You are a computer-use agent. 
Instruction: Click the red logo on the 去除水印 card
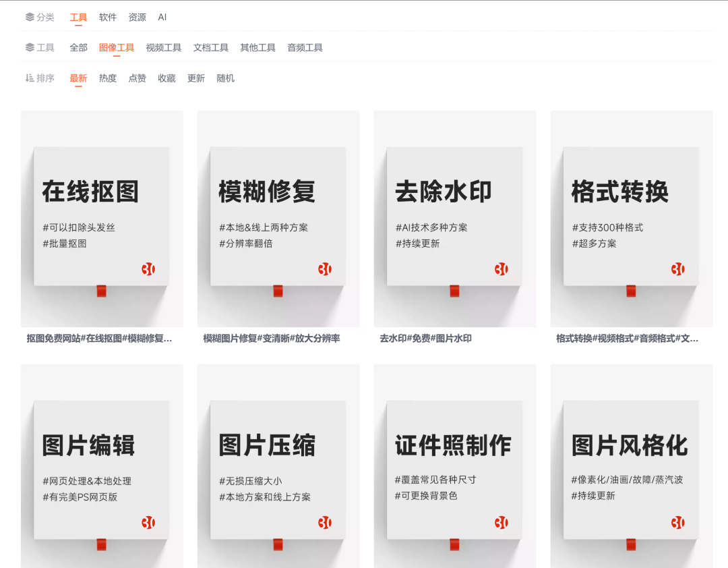click(x=502, y=268)
